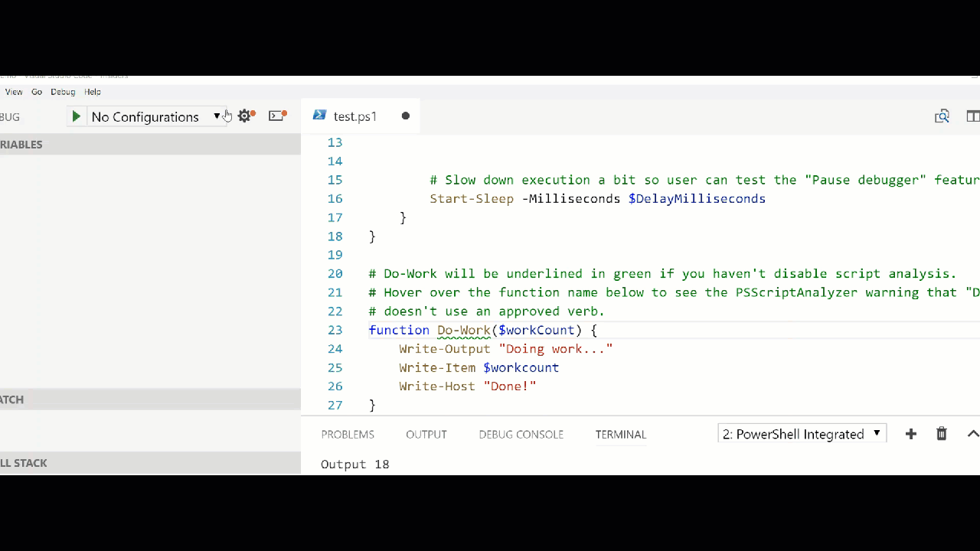Viewport: 980px width, 551px height.
Task: Maximize the panel with the up chevron
Action: [x=973, y=434]
